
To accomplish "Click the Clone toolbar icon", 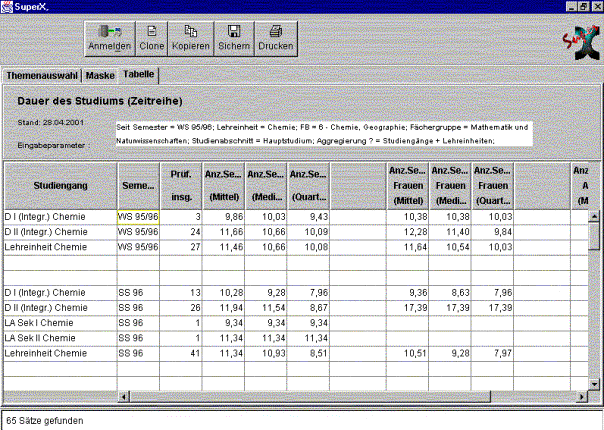I will pos(153,39).
